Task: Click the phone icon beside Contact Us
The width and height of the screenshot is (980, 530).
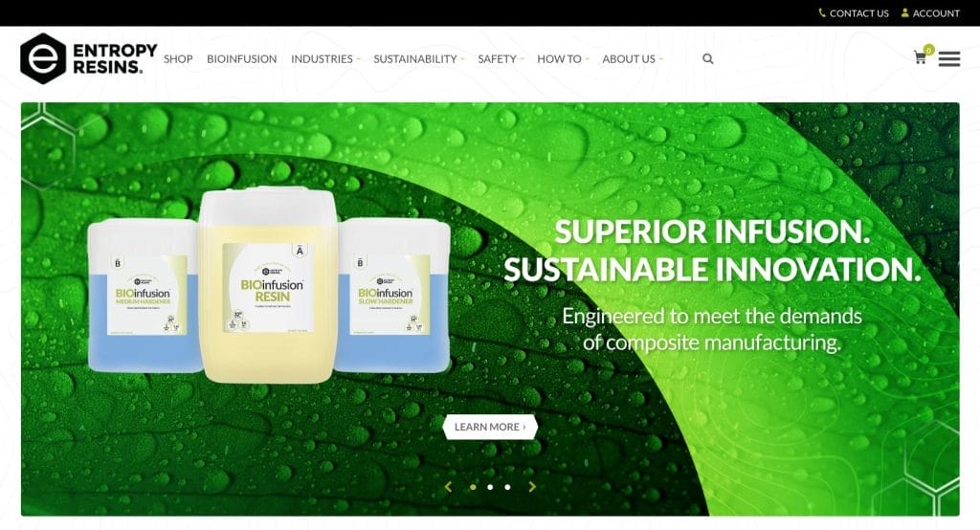Action: pos(822,12)
